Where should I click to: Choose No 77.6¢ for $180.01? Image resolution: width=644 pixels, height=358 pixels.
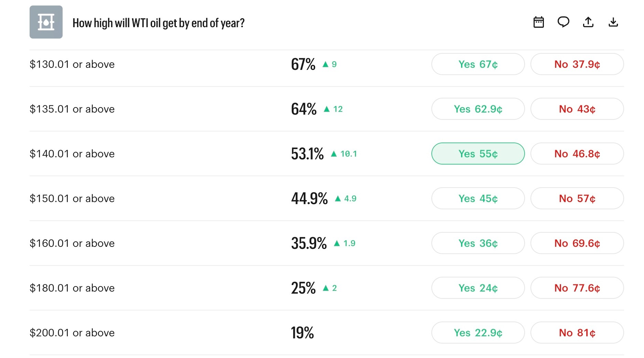(x=577, y=288)
